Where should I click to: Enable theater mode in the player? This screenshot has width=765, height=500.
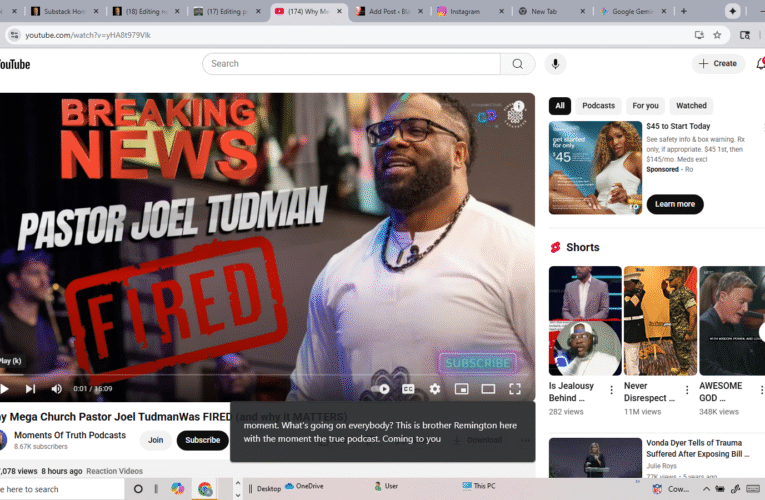click(x=488, y=389)
